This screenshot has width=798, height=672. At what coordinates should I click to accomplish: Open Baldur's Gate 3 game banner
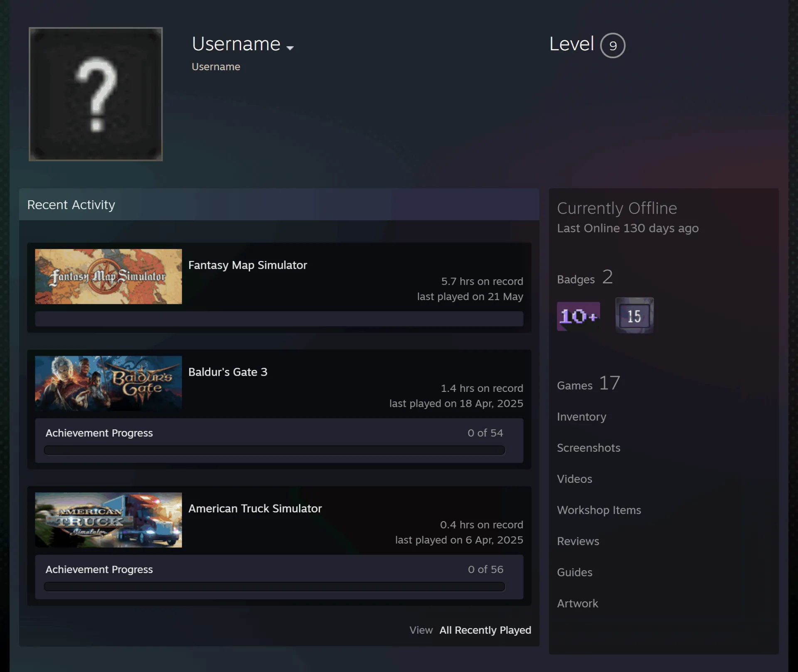[x=108, y=383]
